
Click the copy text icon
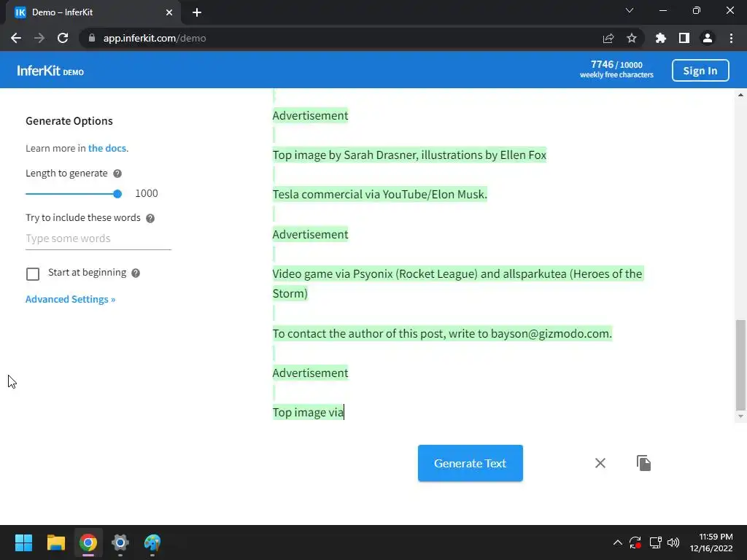[x=643, y=463]
